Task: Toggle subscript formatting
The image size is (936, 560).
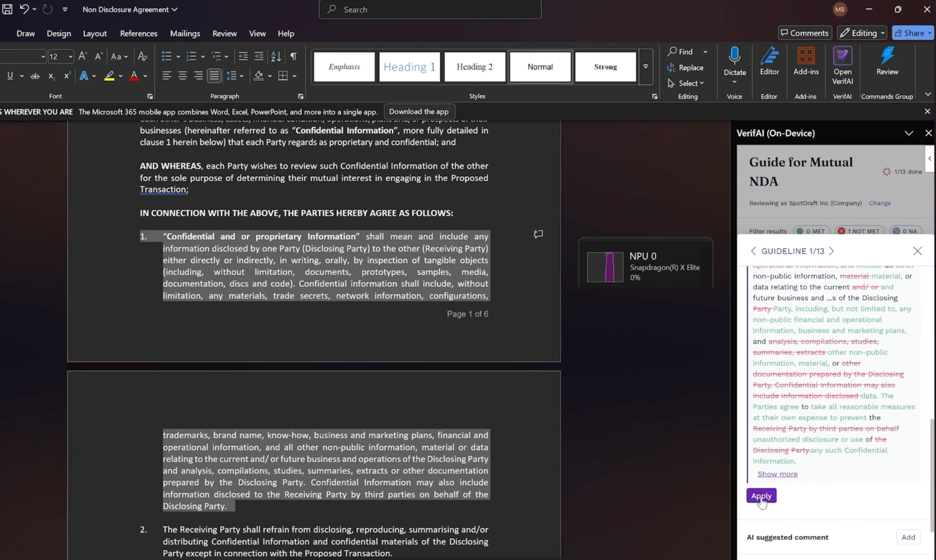Action: coord(51,76)
